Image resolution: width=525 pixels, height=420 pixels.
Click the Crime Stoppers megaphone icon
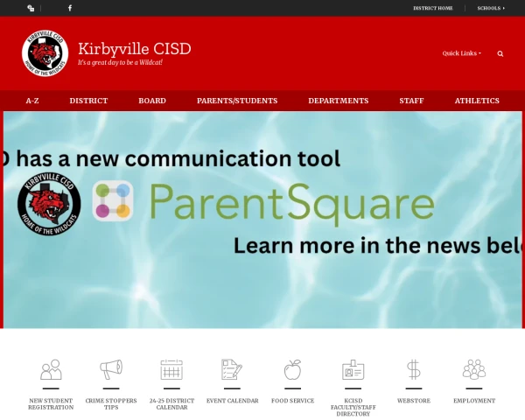click(x=111, y=369)
